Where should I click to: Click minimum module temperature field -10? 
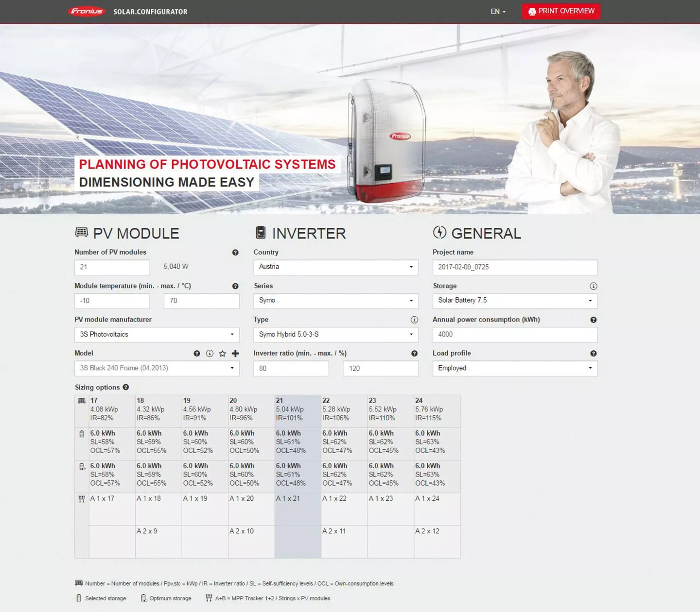click(x=112, y=301)
